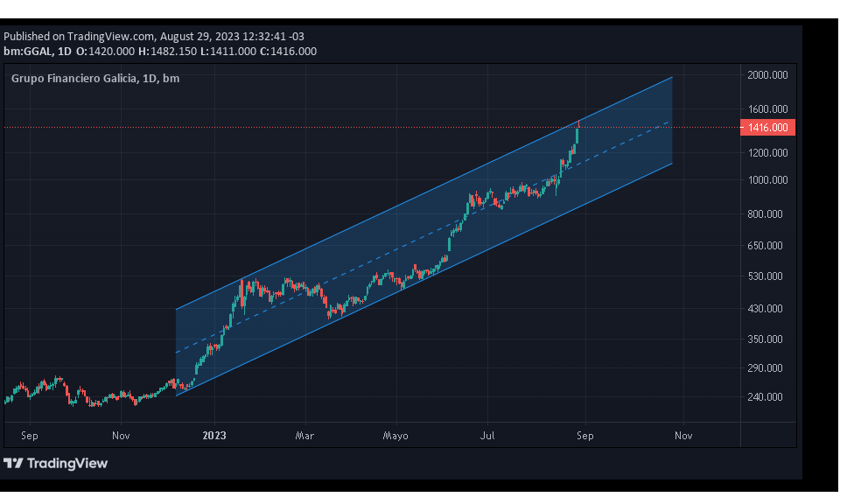Select the red 1416.000 current price tag
The height and width of the screenshot is (504, 847).
766,128
